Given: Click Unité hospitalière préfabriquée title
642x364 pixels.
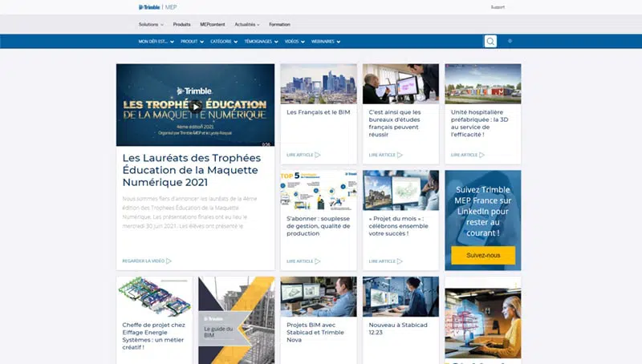Looking at the screenshot, I should [479, 123].
